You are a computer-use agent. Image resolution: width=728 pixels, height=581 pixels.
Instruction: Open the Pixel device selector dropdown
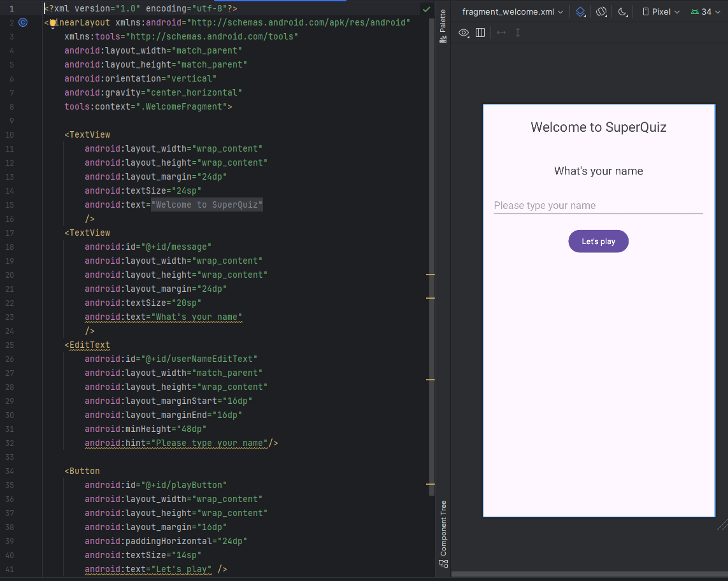[661, 11]
